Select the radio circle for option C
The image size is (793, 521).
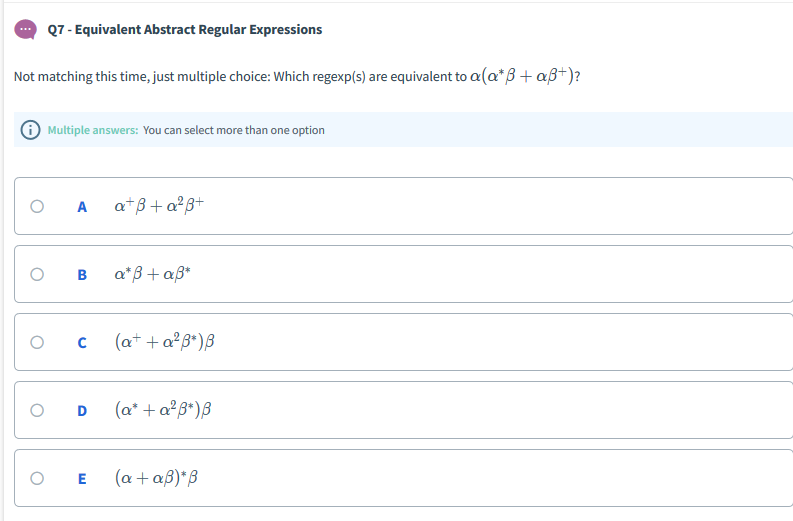(x=37, y=342)
